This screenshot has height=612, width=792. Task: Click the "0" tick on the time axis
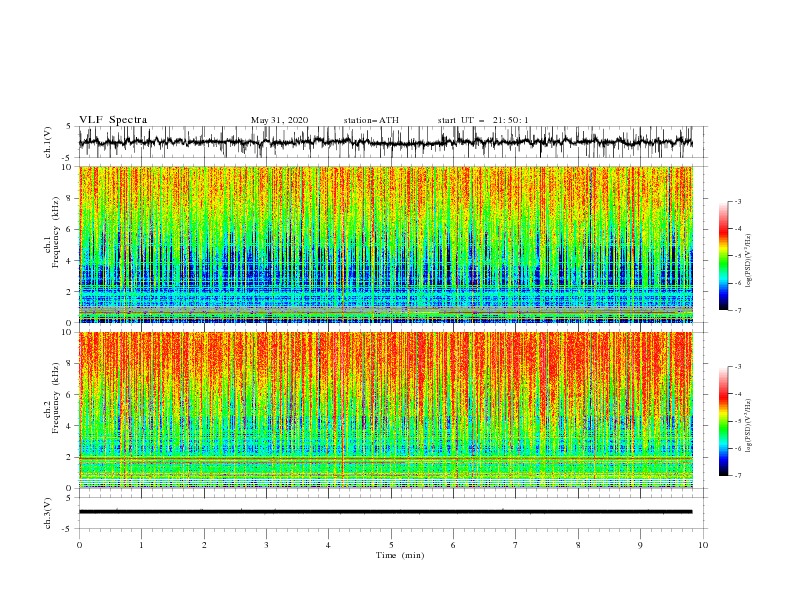click(79, 545)
